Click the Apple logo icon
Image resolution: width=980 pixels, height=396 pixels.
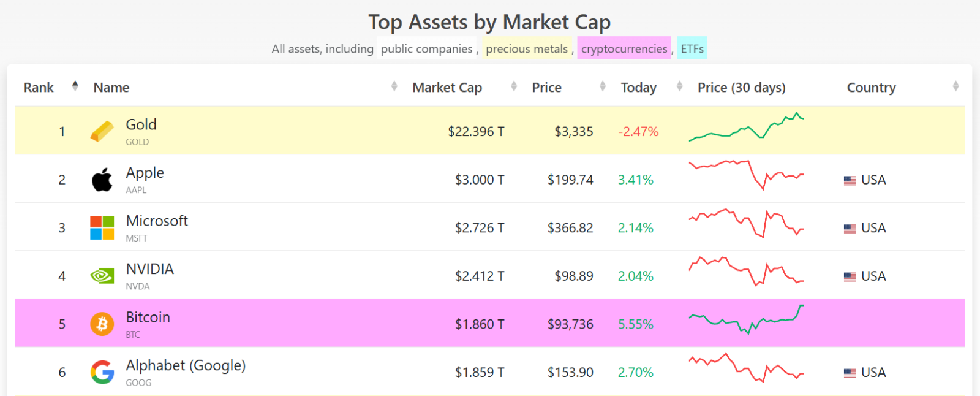coord(102,180)
